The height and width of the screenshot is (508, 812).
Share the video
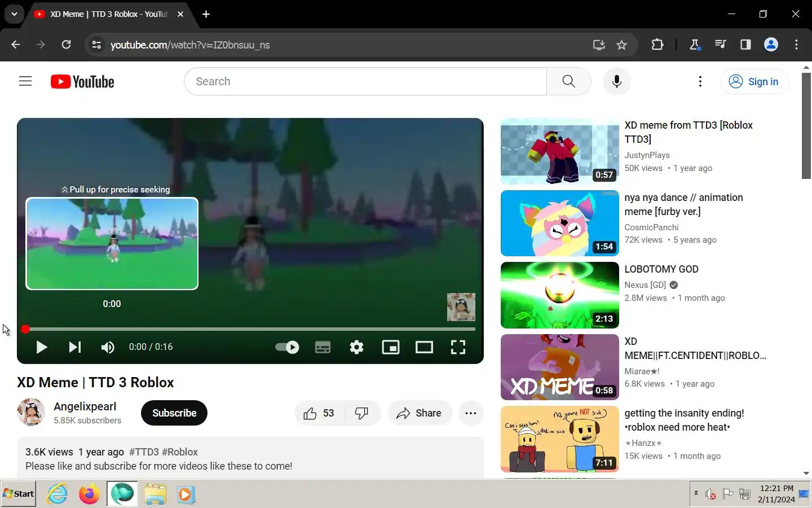[x=419, y=413]
